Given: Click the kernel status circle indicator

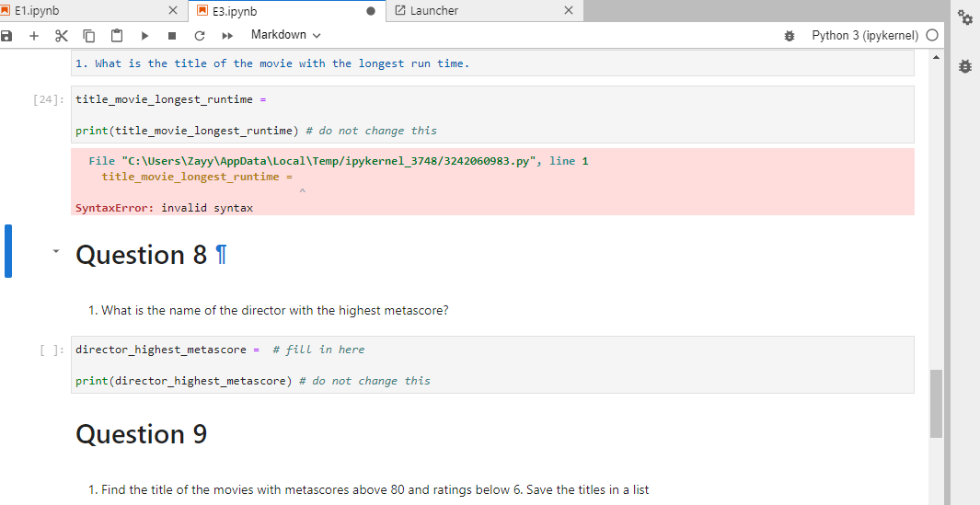Looking at the screenshot, I should coord(932,35).
